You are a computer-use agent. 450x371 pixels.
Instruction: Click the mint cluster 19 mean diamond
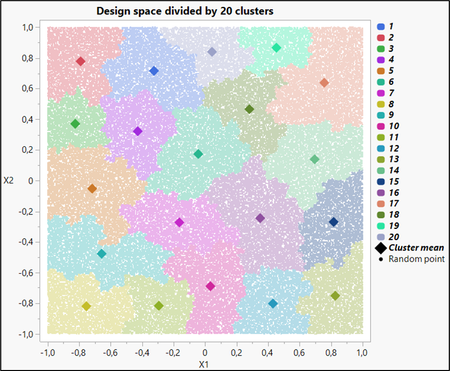coord(276,48)
